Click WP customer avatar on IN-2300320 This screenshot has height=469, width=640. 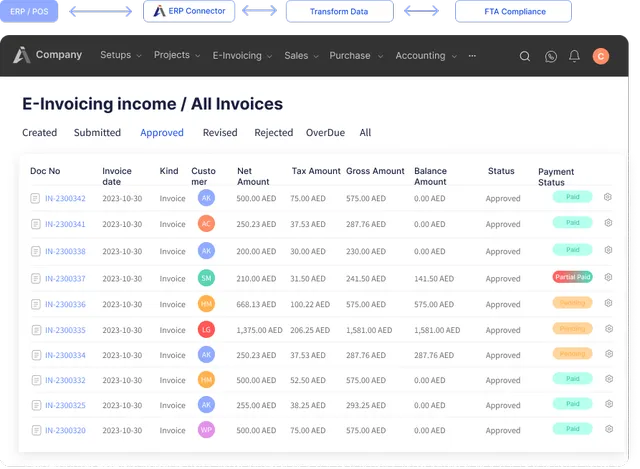[x=206, y=429]
